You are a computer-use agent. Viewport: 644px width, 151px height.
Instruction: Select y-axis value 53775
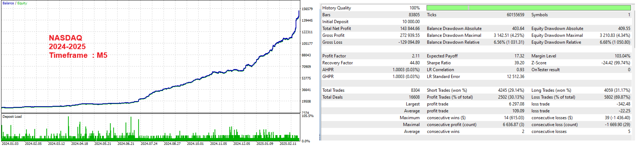click(x=306, y=78)
